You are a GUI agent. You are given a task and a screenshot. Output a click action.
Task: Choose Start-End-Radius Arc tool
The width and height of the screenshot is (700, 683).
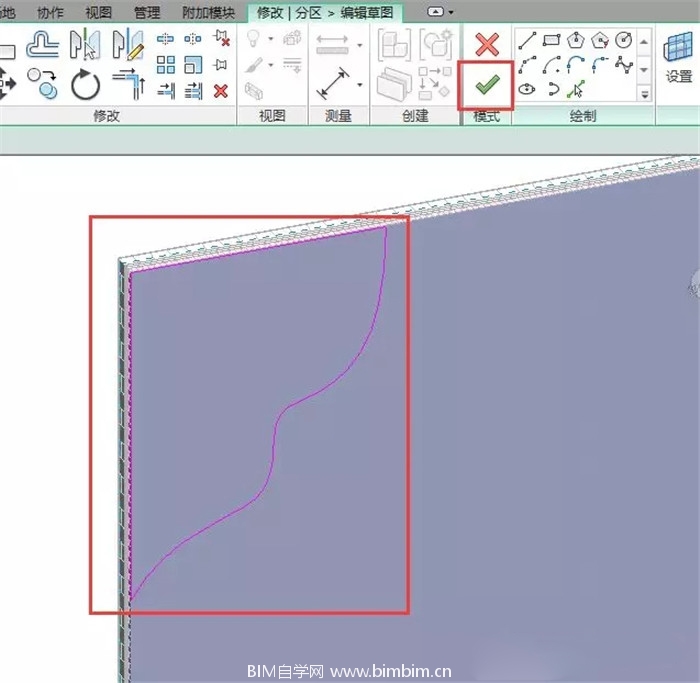pyautogui.click(x=527, y=65)
